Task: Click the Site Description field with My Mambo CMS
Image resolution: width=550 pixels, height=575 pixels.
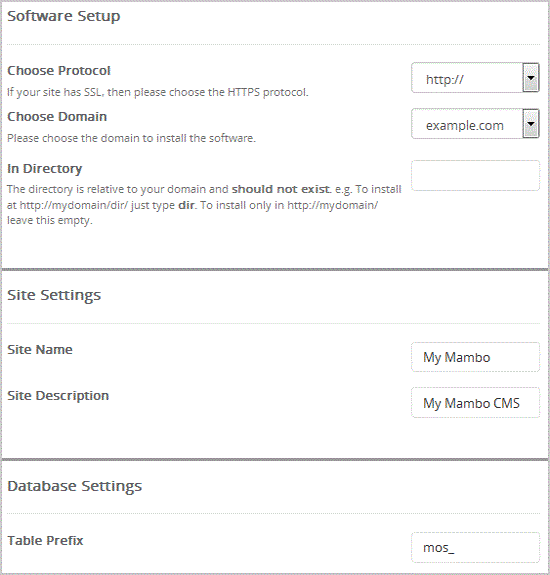Action: click(x=475, y=403)
